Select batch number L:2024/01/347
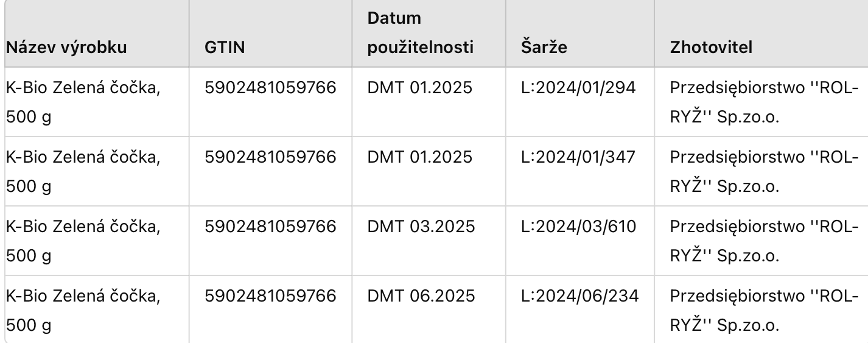The width and height of the screenshot is (868, 343). 580,157
